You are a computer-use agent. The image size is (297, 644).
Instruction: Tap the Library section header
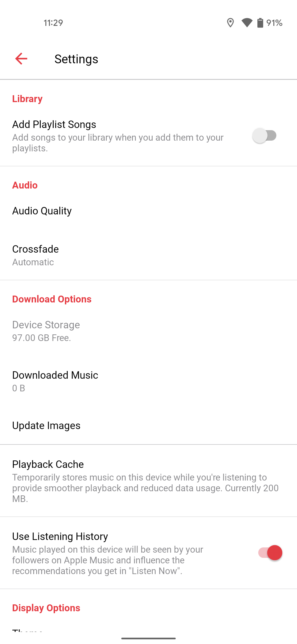click(28, 99)
